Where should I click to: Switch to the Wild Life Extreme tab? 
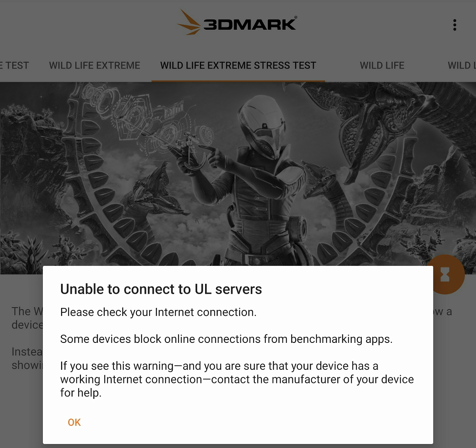[95, 65]
